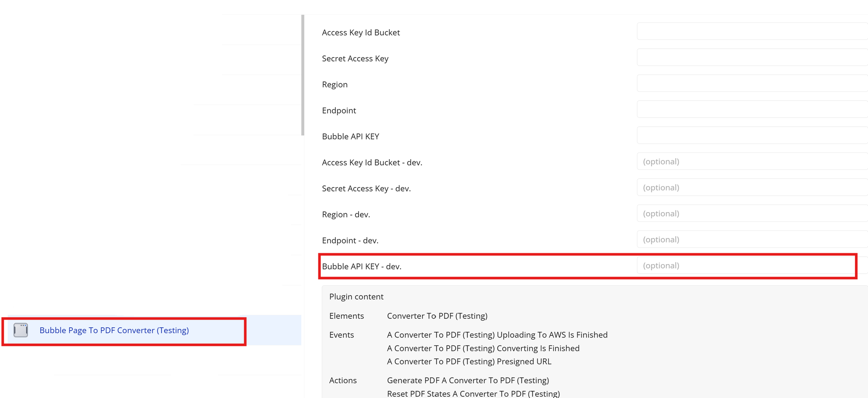Screen dimensions: 868x398
Task: Select the Region - dev. optional field
Action: click(x=751, y=213)
